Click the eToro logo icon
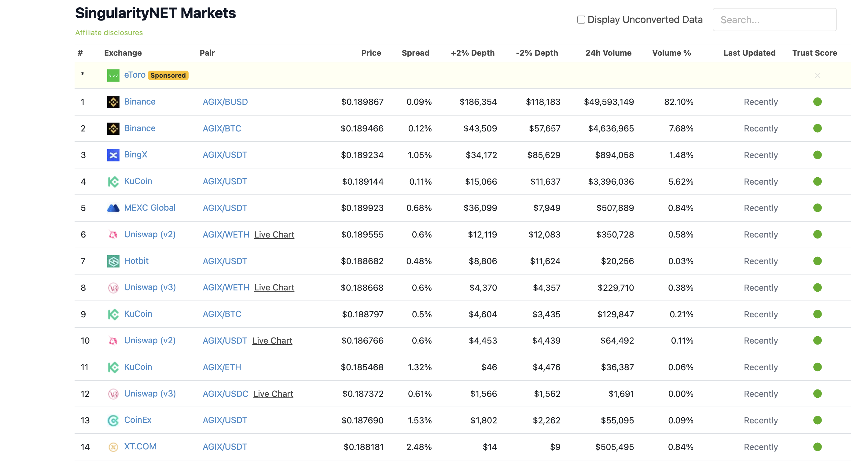This screenshot has width=868, height=461. pos(113,75)
